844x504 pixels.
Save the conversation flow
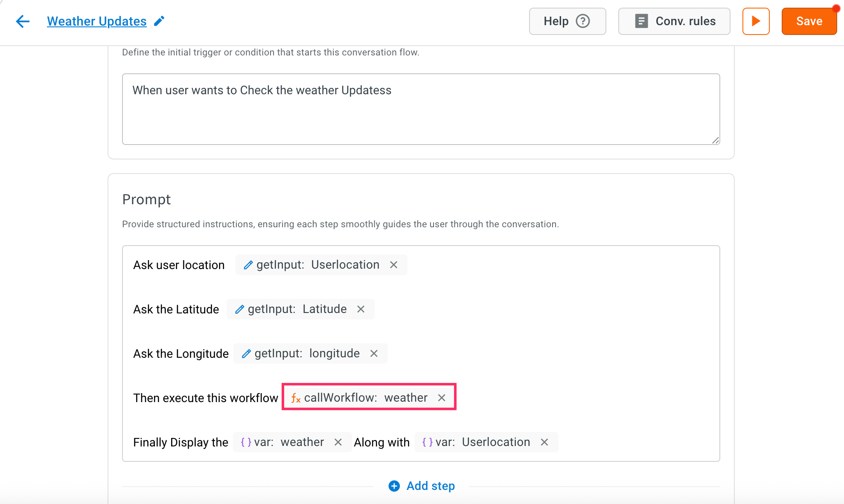coord(809,21)
